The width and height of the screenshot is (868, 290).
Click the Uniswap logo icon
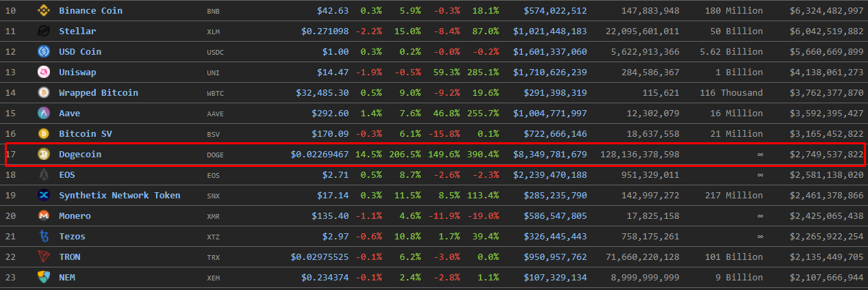pos(44,72)
